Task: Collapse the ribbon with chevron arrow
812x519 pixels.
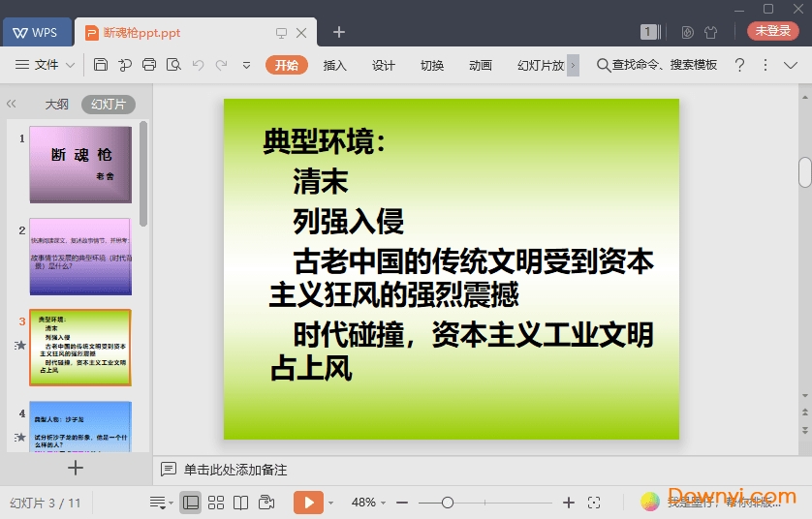Action: (x=791, y=65)
